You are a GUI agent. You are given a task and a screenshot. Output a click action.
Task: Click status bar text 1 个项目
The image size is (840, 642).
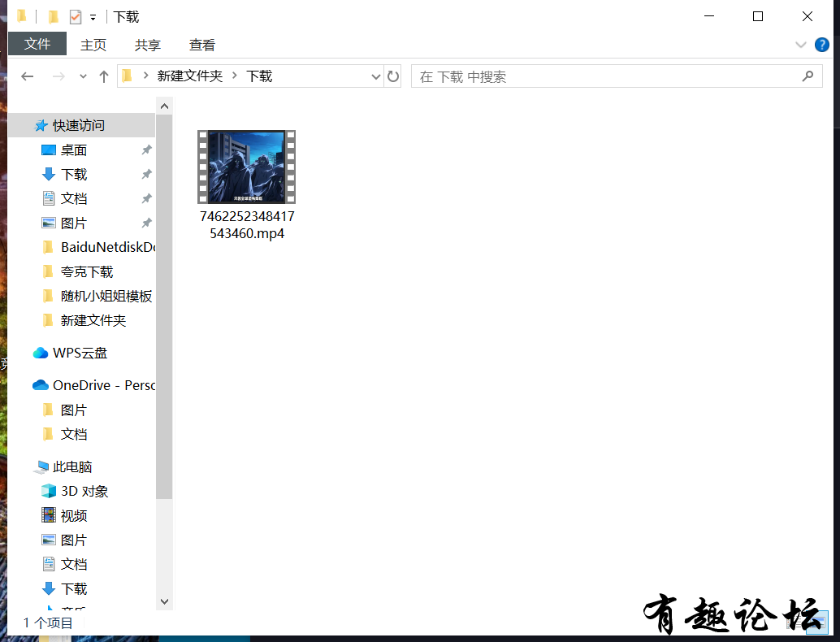point(48,623)
